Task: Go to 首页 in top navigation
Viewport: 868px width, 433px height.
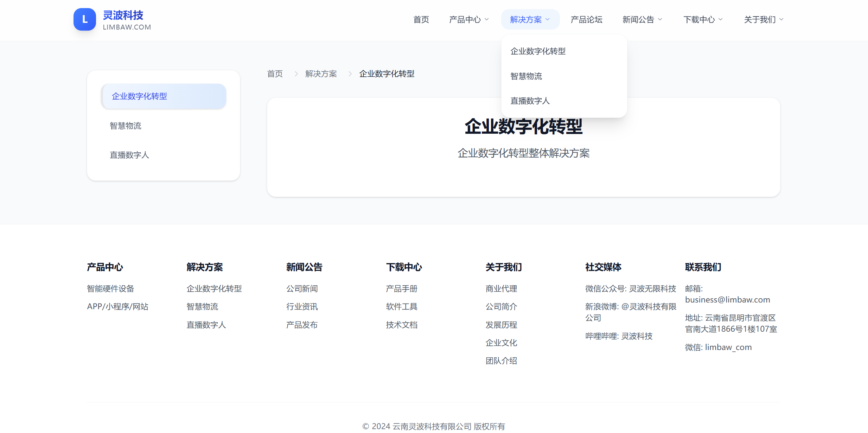Action: (x=421, y=20)
